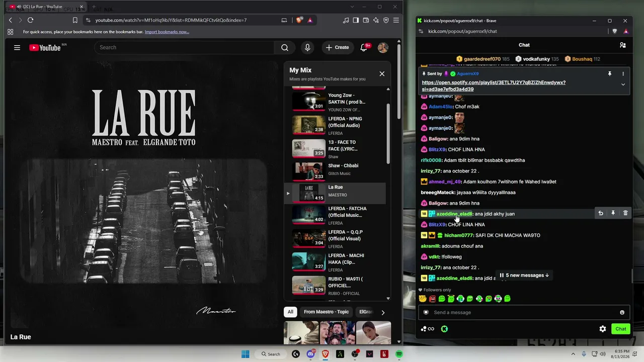
Task: Focus the Send a message field
Action: tap(524, 312)
